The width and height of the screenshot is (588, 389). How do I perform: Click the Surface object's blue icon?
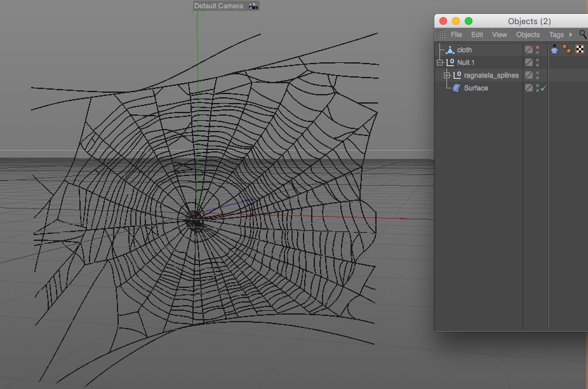457,88
